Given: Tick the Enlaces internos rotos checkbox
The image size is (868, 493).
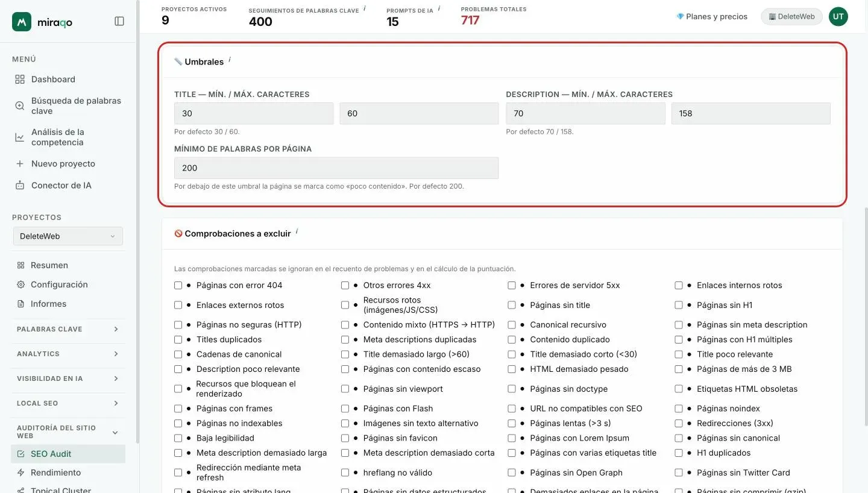Looking at the screenshot, I should coord(679,286).
